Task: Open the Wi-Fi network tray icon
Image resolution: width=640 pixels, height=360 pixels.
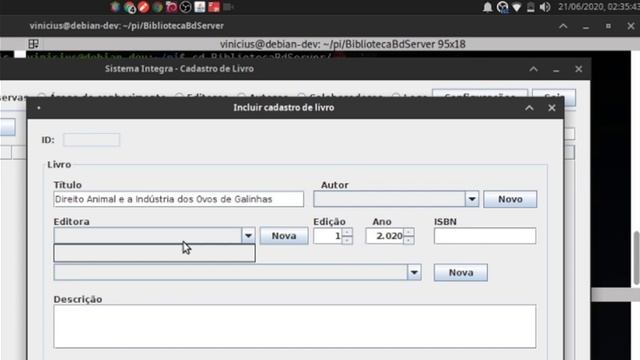Action: pos(517,7)
